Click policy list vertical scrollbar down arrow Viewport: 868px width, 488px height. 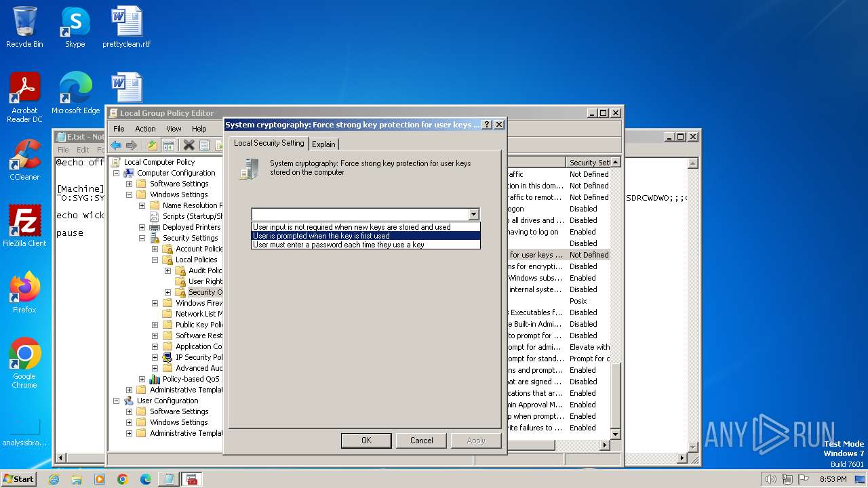(x=615, y=434)
